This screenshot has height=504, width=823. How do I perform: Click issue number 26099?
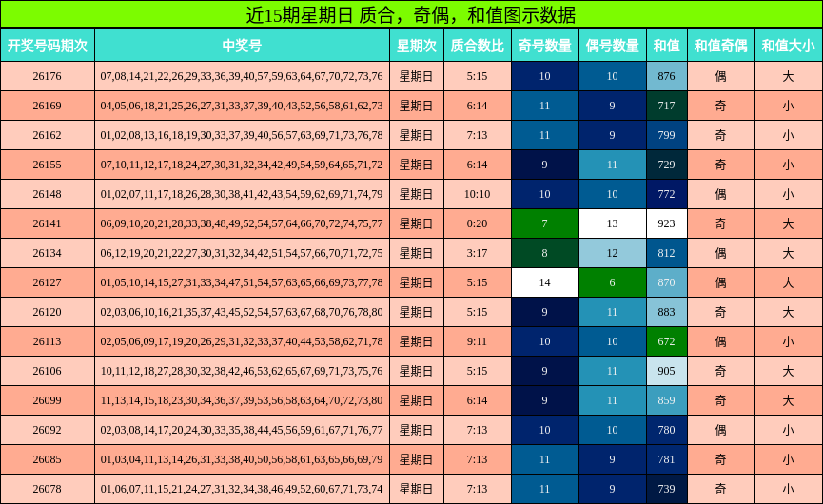pyautogui.click(x=48, y=400)
